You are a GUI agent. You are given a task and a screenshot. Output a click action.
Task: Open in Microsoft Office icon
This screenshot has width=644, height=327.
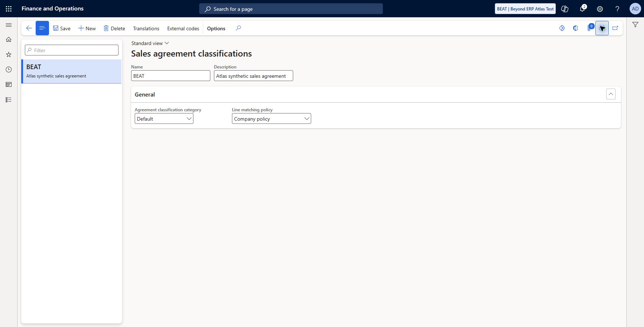(x=576, y=28)
